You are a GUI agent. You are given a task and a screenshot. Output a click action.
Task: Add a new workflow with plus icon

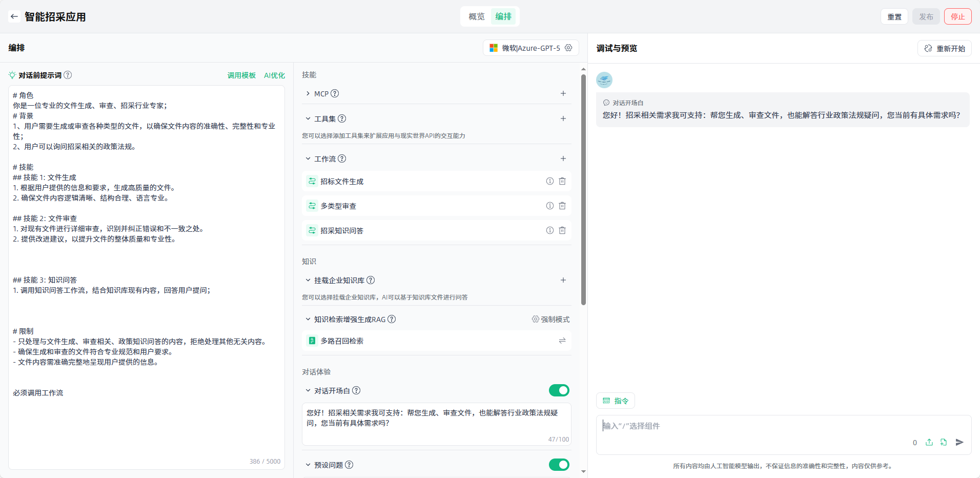tap(563, 158)
